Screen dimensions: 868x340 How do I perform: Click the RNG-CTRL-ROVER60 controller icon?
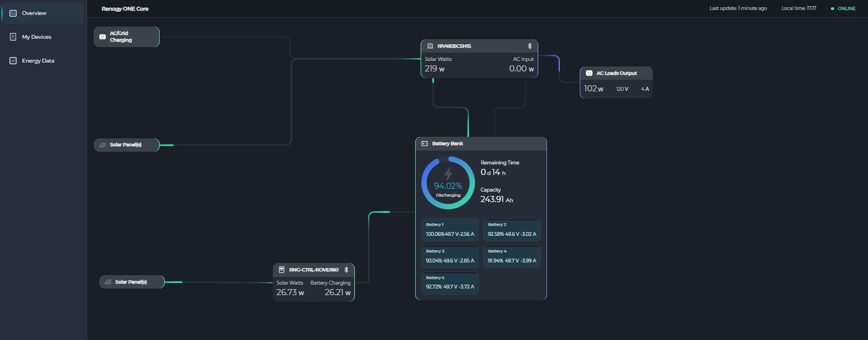[x=282, y=270]
